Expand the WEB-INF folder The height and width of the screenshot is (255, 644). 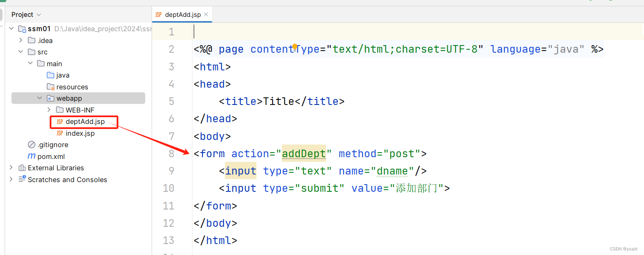point(49,110)
